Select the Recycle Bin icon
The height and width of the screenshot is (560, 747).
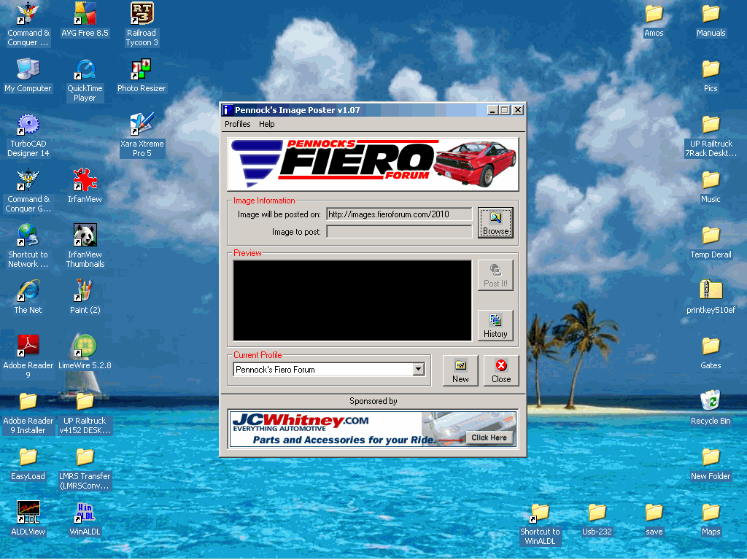coord(711,408)
